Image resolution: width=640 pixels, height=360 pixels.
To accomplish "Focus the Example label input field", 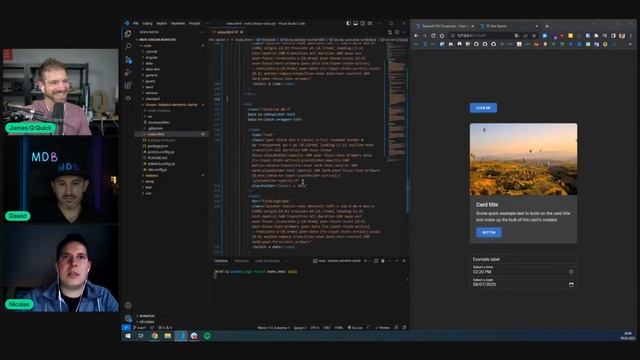I will point(523,259).
